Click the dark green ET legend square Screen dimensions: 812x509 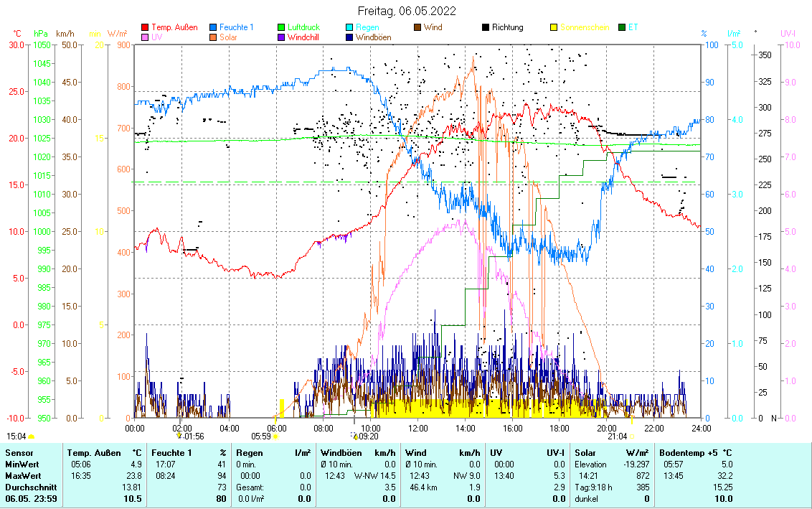pyautogui.click(x=621, y=28)
